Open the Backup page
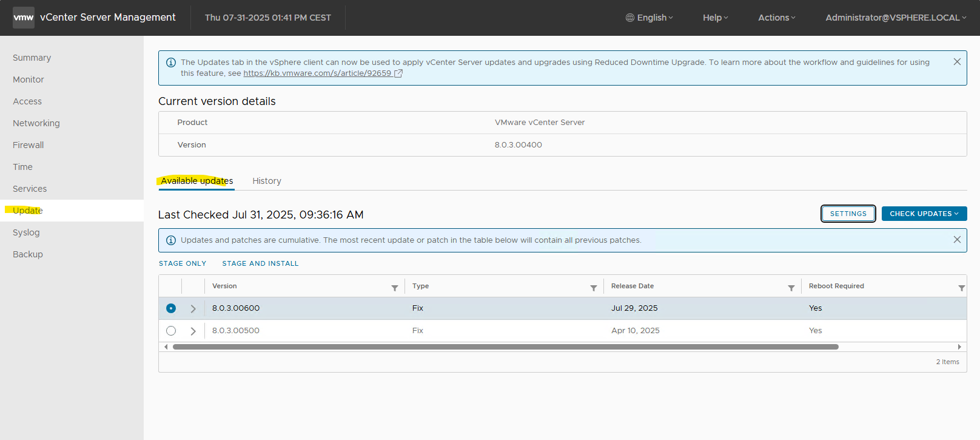The width and height of the screenshot is (980, 440). click(x=28, y=254)
